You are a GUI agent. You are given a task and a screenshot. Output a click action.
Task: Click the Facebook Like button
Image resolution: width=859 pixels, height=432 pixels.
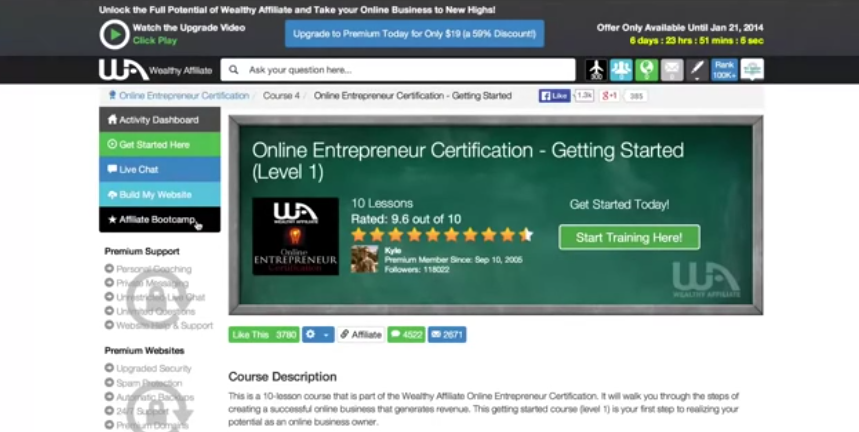tap(555, 96)
